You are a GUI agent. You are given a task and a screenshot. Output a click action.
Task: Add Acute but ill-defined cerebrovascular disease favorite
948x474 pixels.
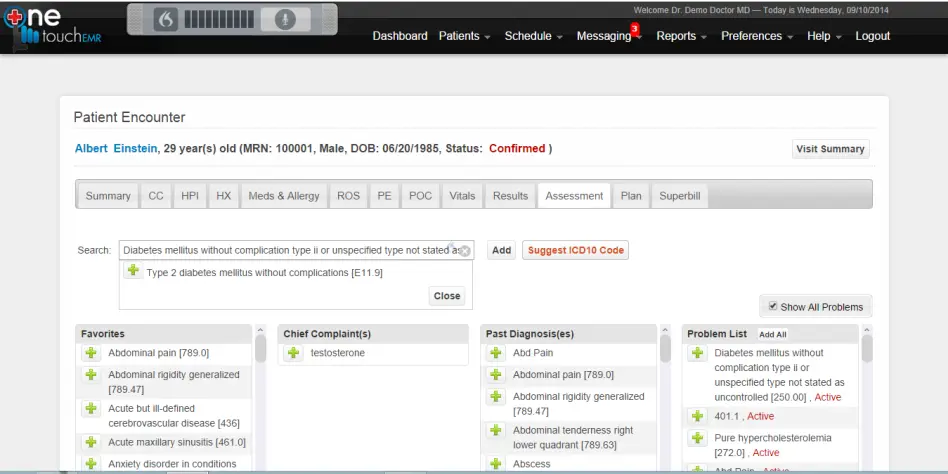(91, 409)
